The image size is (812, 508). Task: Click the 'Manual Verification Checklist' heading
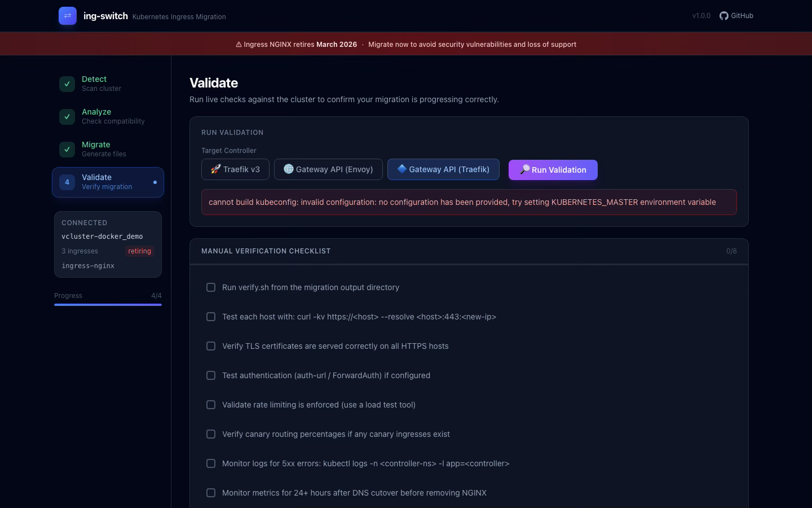tap(266, 251)
